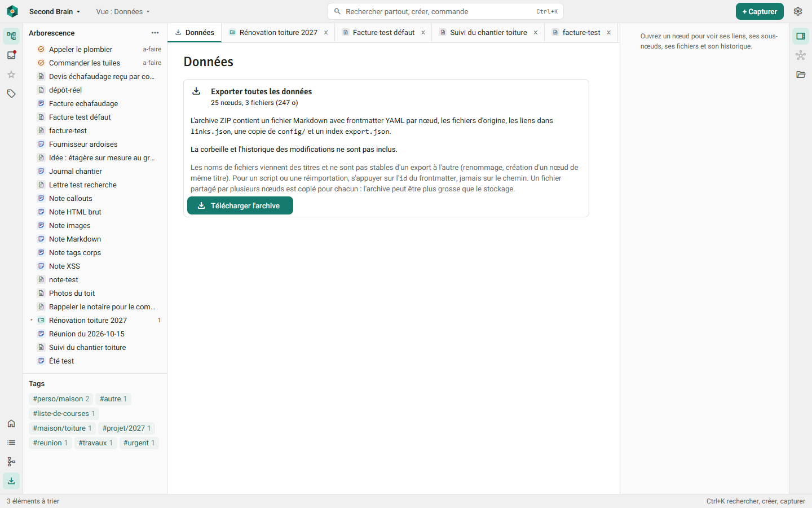
Task: Close the Suivi du chantier toiture tab
Action: click(x=536, y=33)
